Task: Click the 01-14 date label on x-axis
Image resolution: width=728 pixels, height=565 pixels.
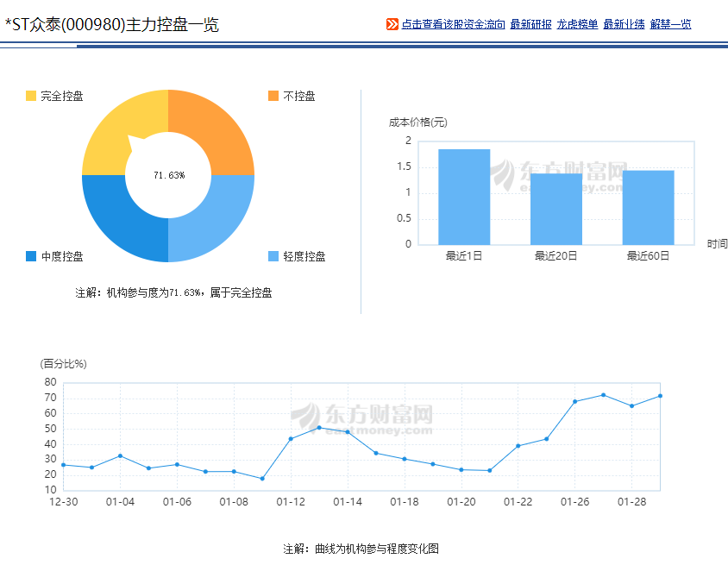Action: tap(348, 502)
